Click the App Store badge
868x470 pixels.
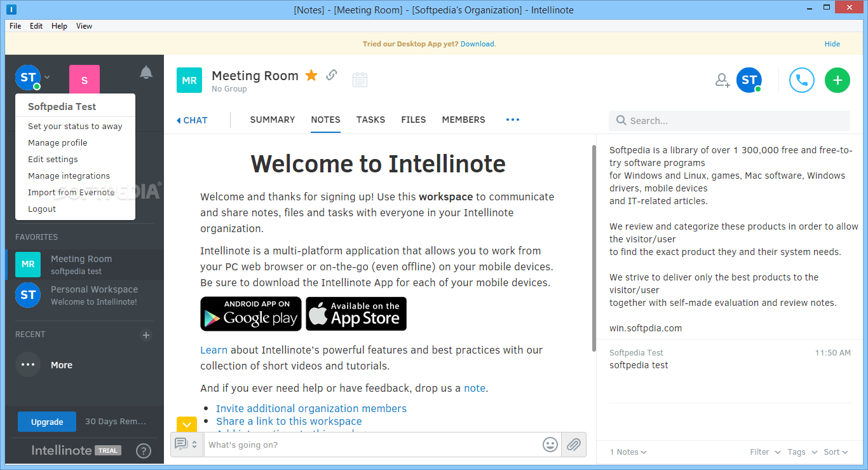356,314
